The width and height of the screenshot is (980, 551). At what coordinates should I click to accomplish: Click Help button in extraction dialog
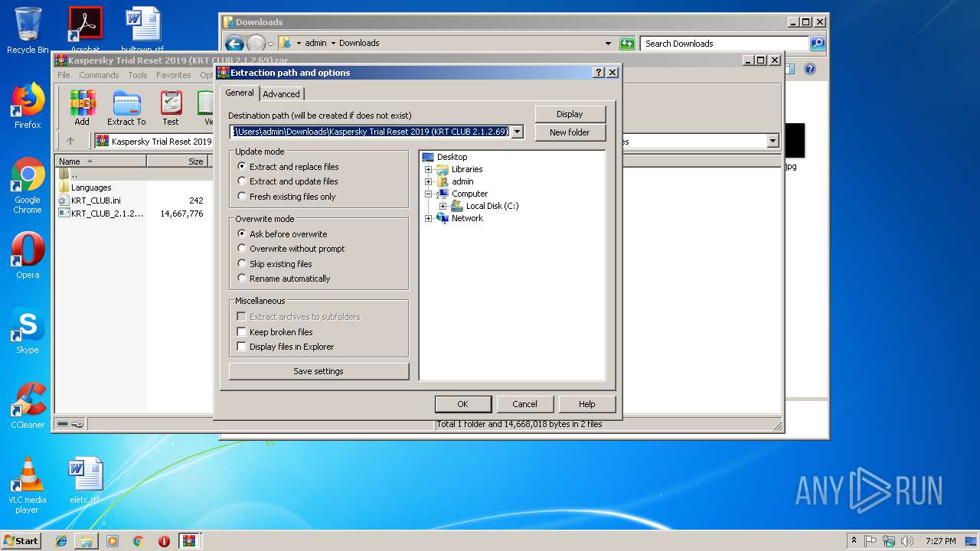pyautogui.click(x=587, y=404)
